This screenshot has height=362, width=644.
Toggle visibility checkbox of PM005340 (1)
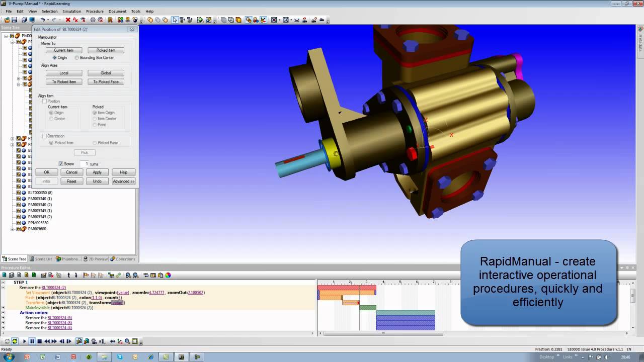[18, 199]
